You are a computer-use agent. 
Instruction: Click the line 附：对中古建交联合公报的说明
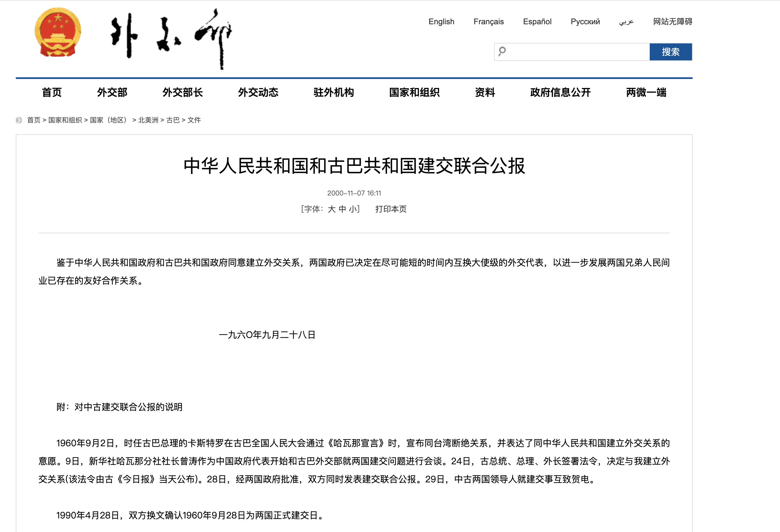click(120, 407)
